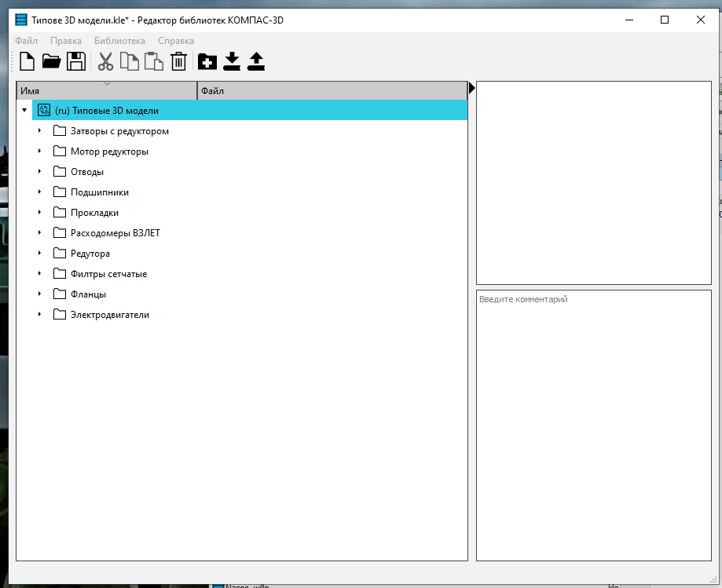
Task: Click the Paste clipboard icon
Action: click(154, 61)
